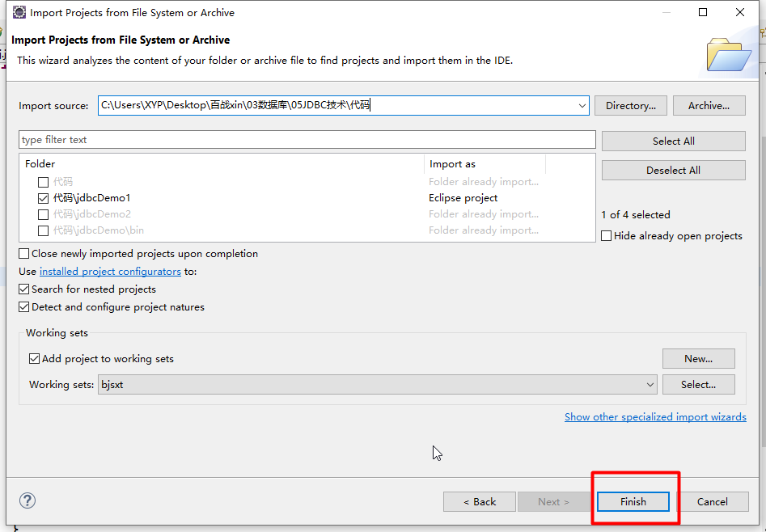The width and height of the screenshot is (766, 532).
Task: Click the Deselect All button
Action: coord(673,170)
